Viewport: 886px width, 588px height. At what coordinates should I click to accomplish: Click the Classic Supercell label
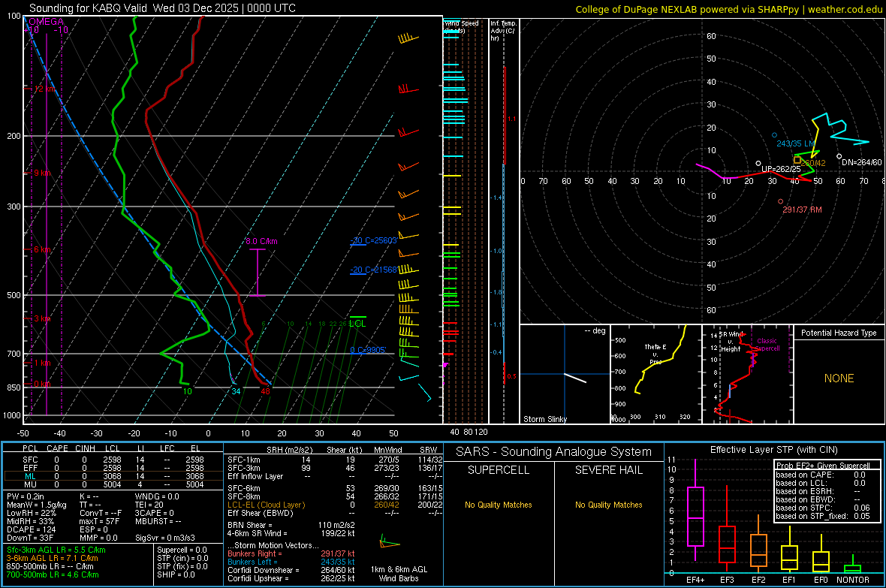(x=767, y=345)
